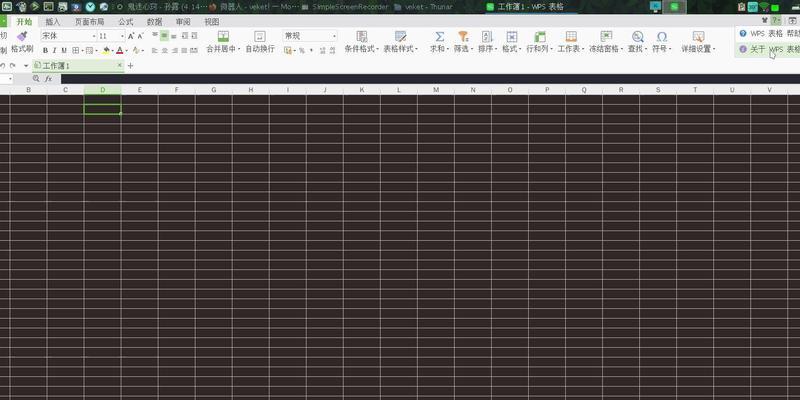
Task: Align text to bottom of cell
Action: 173,36
